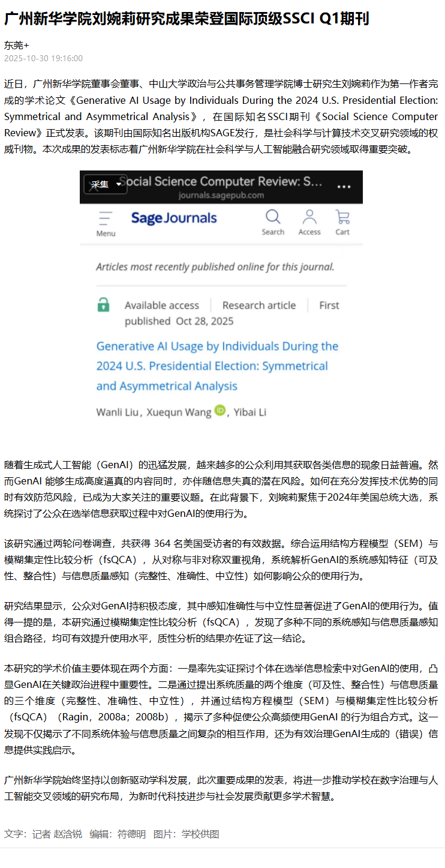Click the article headline 广州新华学院刘婉莉研究成果
The image size is (445, 868).
tap(187, 19)
